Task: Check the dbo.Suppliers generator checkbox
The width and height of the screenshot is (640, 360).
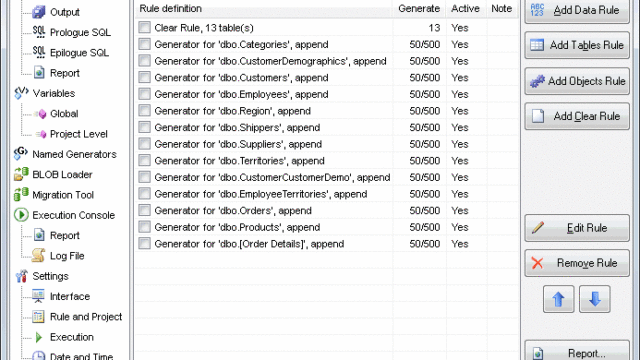Action: pos(144,144)
